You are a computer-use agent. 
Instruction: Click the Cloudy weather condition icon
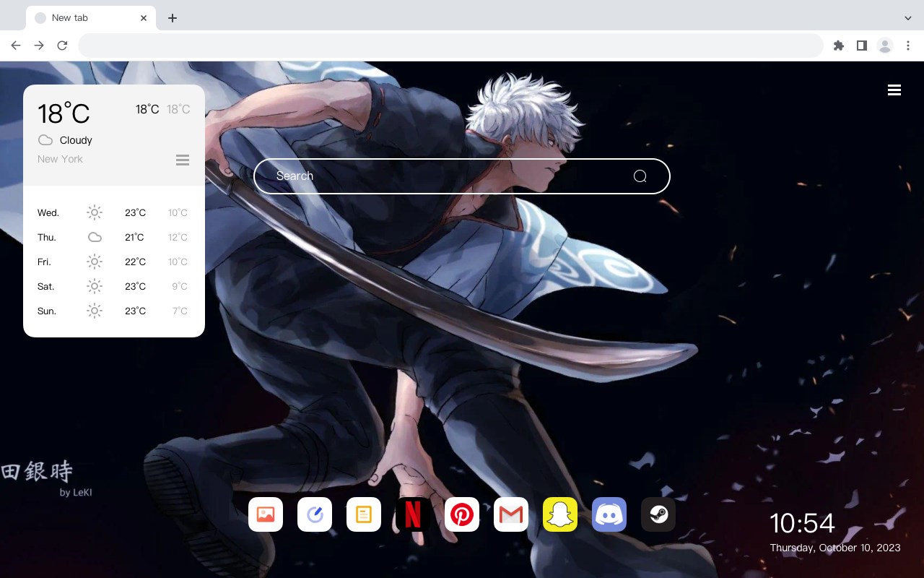pos(45,140)
